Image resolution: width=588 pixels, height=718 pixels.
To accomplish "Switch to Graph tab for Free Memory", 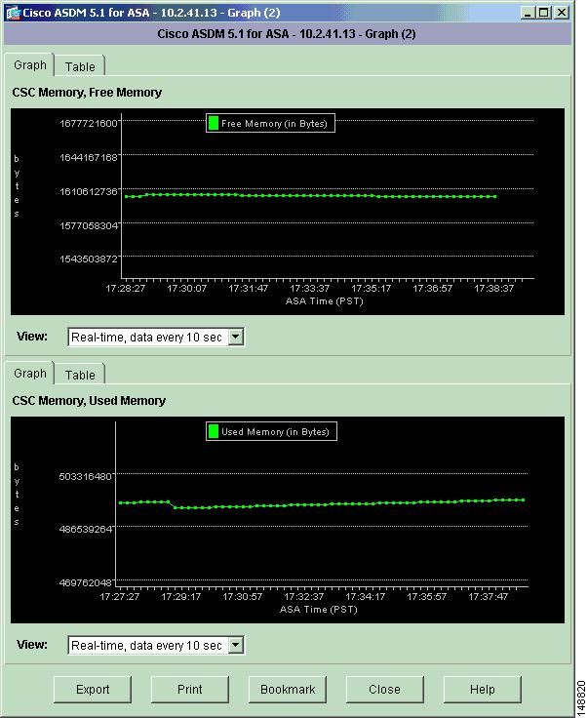I will tap(30, 65).
